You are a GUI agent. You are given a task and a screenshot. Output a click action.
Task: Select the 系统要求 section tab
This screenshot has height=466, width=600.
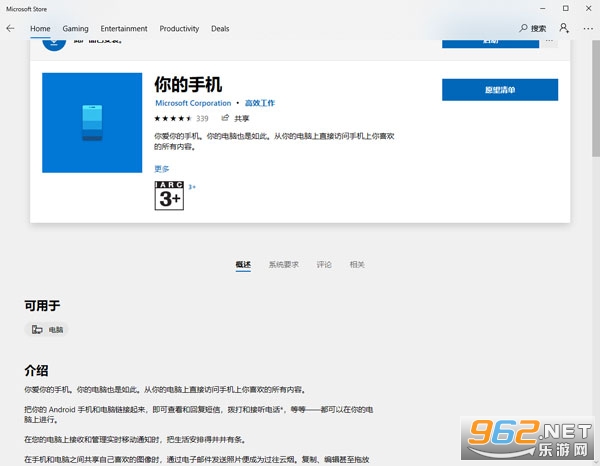click(x=284, y=264)
